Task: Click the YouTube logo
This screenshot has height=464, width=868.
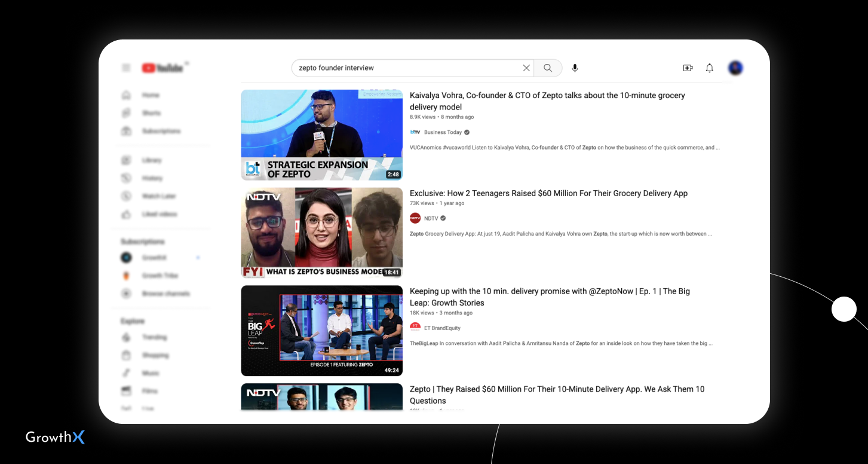Action: (162, 68)
